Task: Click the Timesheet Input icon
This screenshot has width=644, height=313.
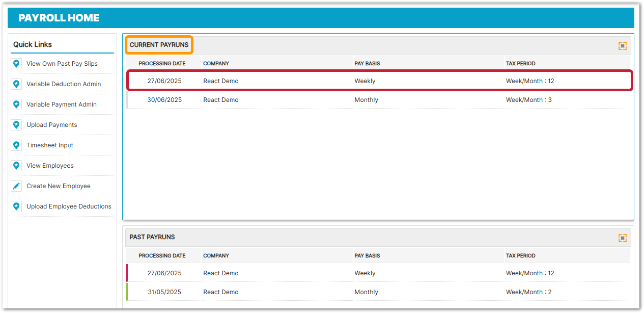Action: click(16, 145)
